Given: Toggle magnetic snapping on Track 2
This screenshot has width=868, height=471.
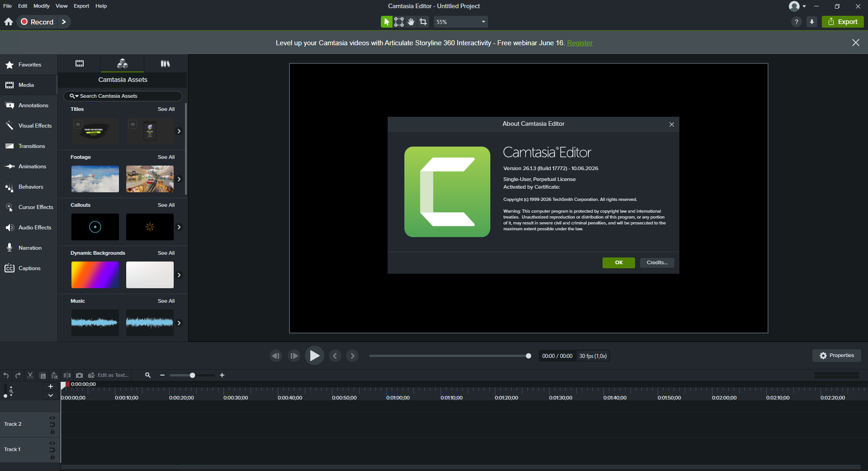Looking at the screenshot, I should click(x=52, y=424).
